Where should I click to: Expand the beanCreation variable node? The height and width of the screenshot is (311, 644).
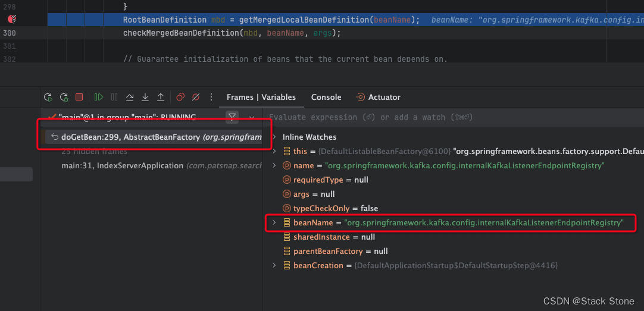tap(274, 265)
